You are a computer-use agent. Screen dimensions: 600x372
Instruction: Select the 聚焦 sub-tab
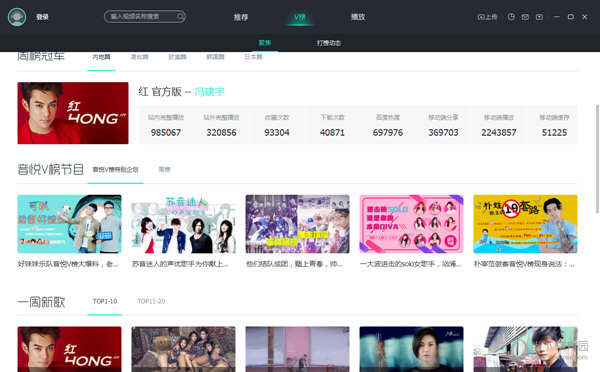tap(265, 42)
